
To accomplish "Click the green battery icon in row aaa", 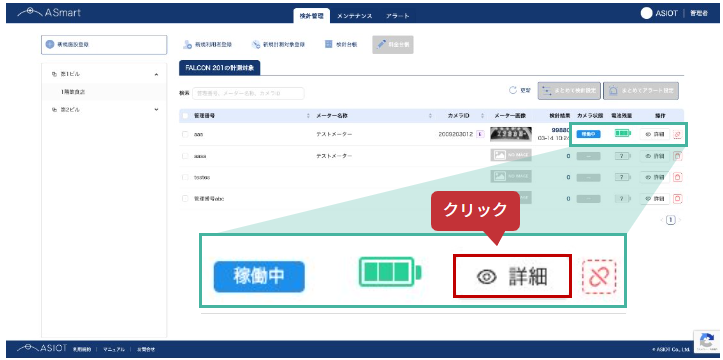I will pyautogui.click(x=622, y=133).
